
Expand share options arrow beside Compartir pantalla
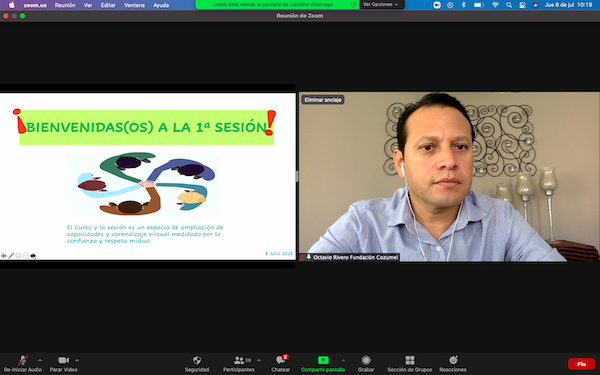point(343,360)
